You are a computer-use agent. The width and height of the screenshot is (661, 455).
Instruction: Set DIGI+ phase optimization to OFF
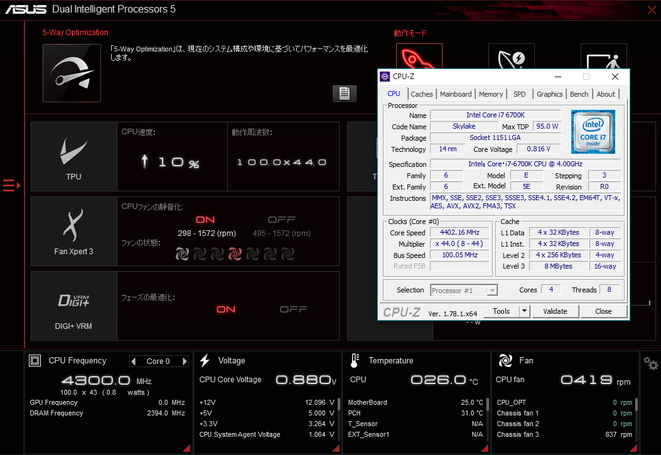pos(293,309)
